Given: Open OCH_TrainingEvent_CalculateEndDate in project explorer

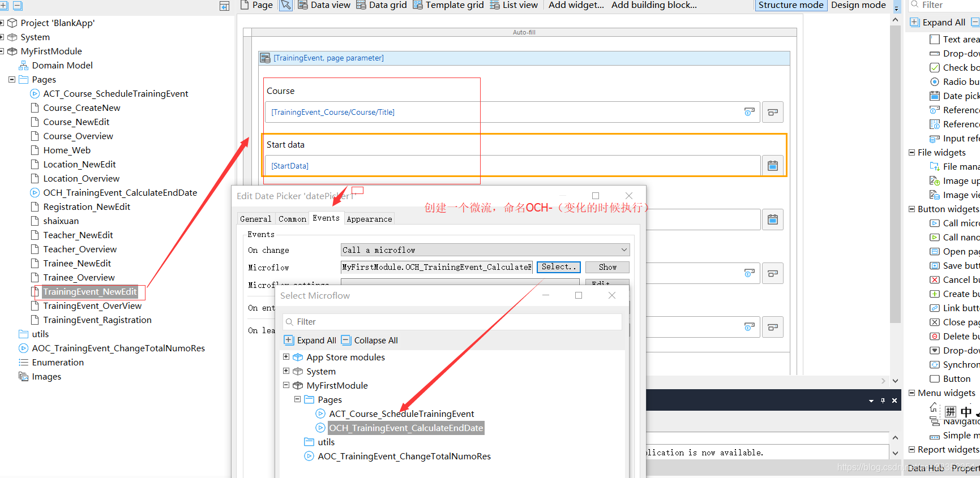Looking at the screenshot, I should [x=120, y=193].
